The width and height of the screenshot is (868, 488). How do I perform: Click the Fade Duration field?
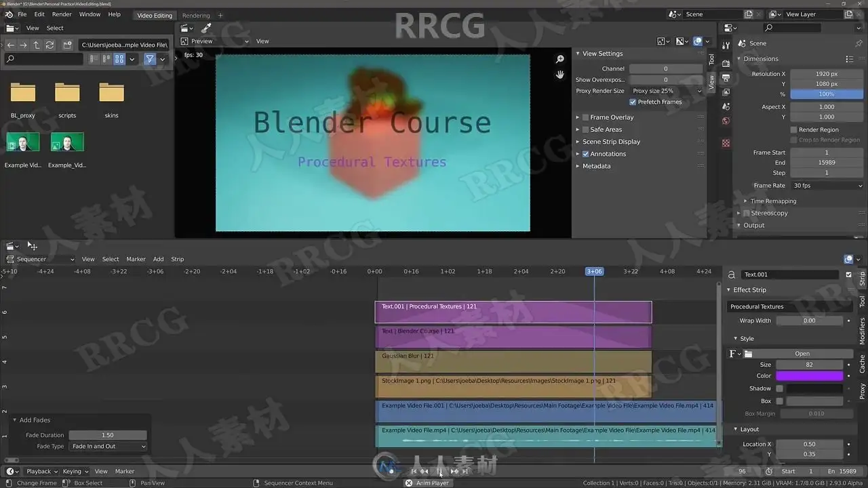(x=108, y=435)
